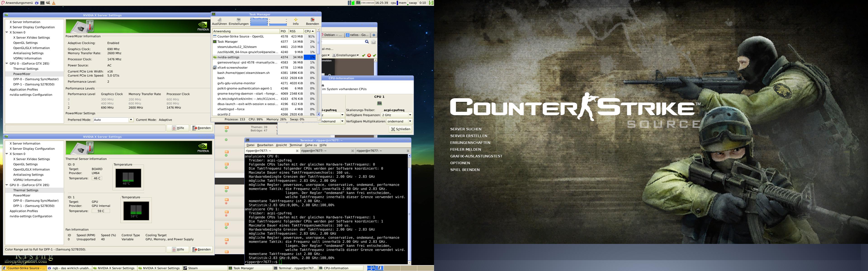868x271 pixels.
Task: Click Beenden button in Thermal Settings window
Action: [x=201, y=250]
